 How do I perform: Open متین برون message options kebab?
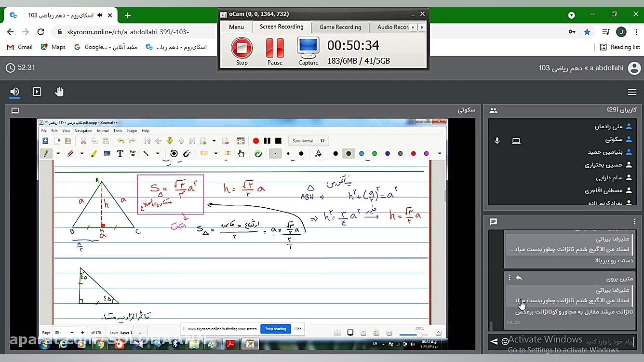point(510,278)
